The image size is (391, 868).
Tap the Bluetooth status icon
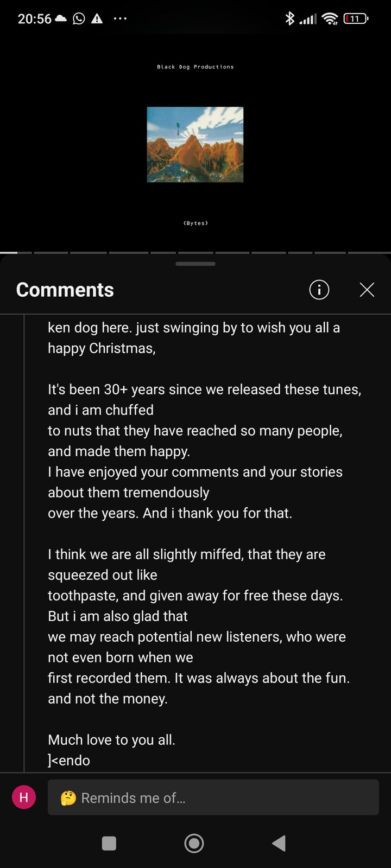pos(289,18)
